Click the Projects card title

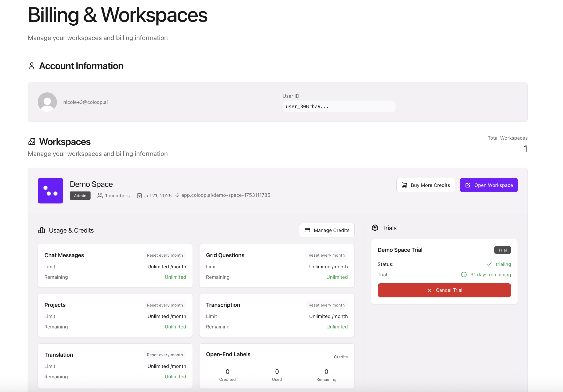coord(55,305)
